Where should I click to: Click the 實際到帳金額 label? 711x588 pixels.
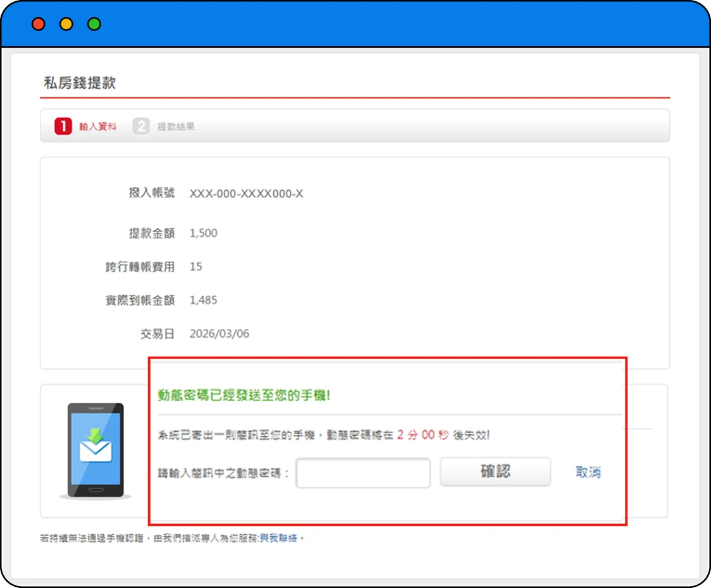140,300
